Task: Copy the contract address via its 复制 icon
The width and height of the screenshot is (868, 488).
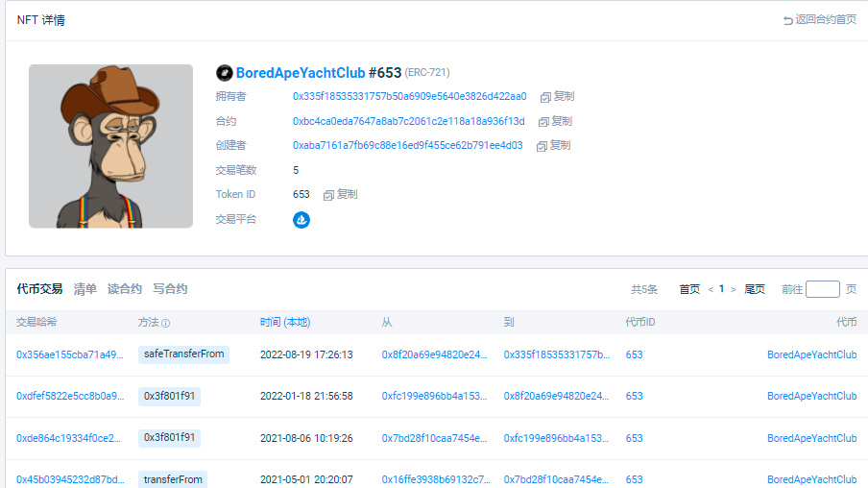Action: click(x=543, y=122)
